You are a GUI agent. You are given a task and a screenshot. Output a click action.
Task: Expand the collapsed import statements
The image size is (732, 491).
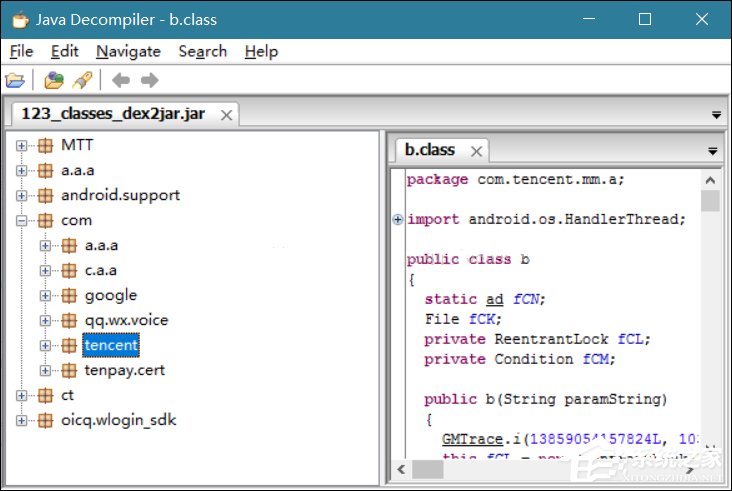pyautogui.click(x=398, y=220)
